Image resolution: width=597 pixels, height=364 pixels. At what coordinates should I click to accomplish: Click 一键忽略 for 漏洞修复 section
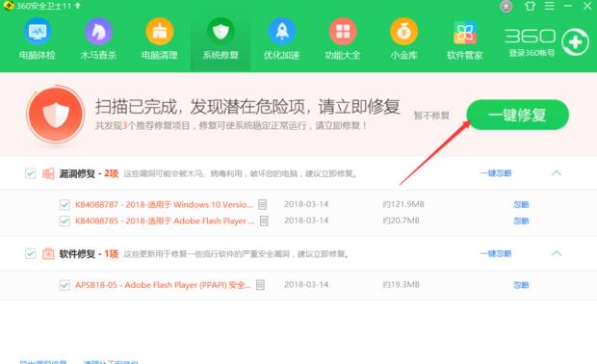(496, 173)
